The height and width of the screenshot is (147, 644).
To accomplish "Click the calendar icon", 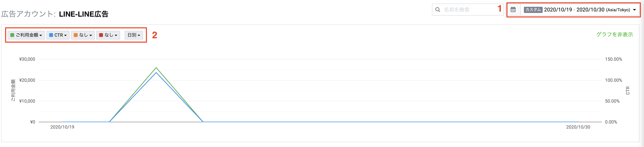I will [x=513, y=10].
